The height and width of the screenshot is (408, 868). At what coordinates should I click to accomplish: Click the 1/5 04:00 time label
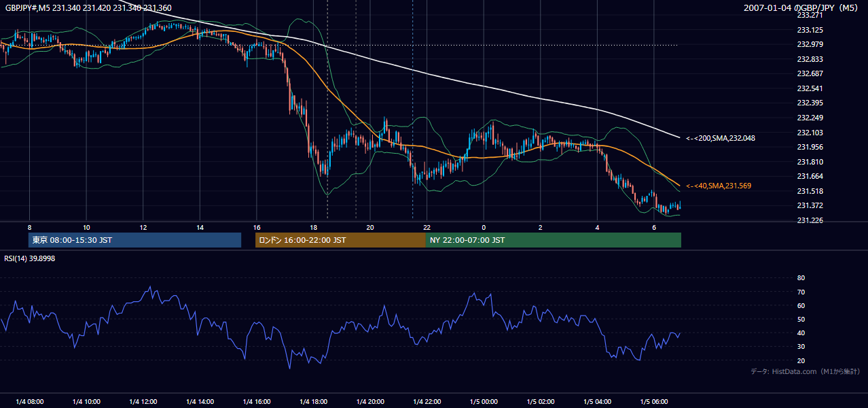tap(597, 402)
